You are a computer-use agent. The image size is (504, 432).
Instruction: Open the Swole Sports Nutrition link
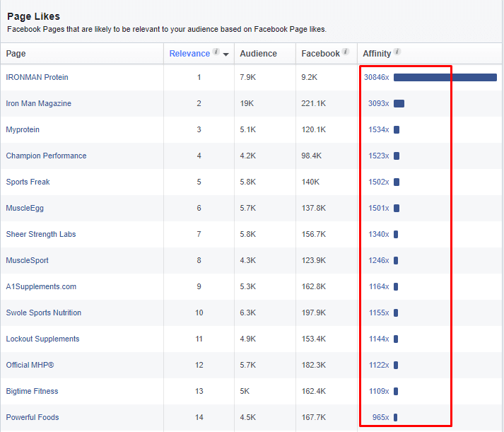(x=43, y=313)
